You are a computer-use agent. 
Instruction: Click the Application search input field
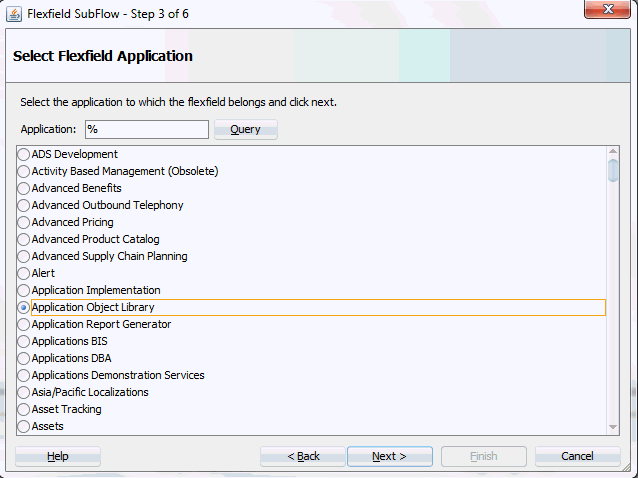click(147, 129)
